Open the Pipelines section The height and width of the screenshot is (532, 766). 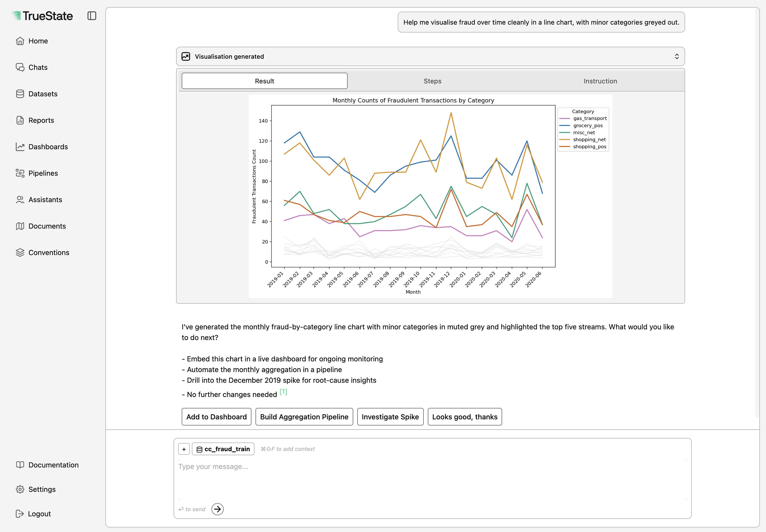click(x=43, y=173)
